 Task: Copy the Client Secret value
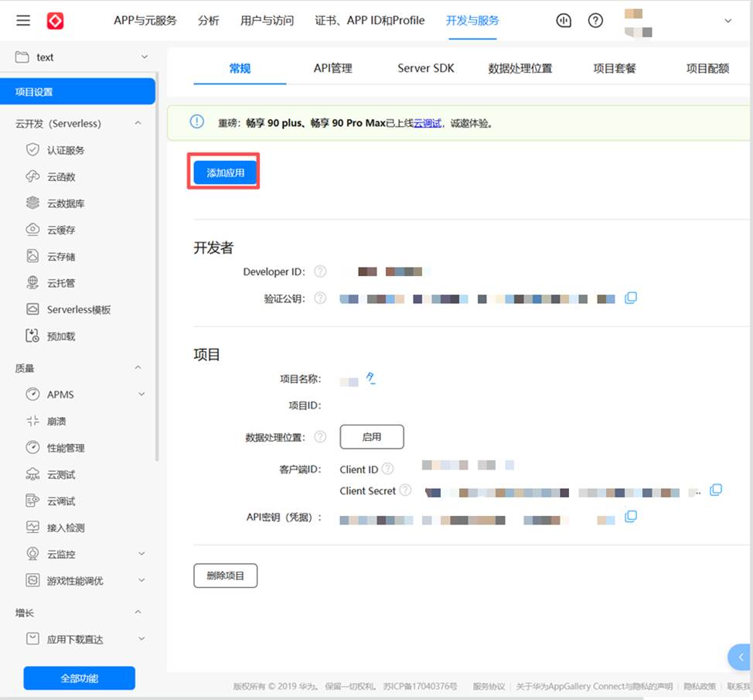tap(716, 490)
